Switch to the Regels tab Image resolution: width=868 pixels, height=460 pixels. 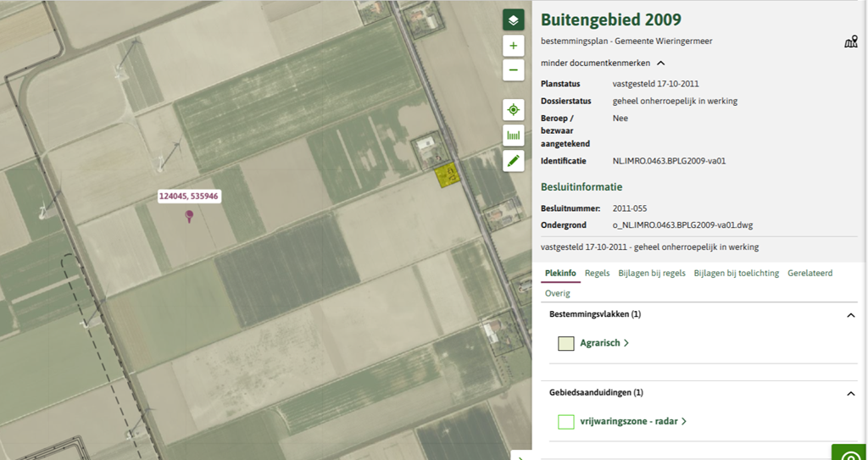597,273
